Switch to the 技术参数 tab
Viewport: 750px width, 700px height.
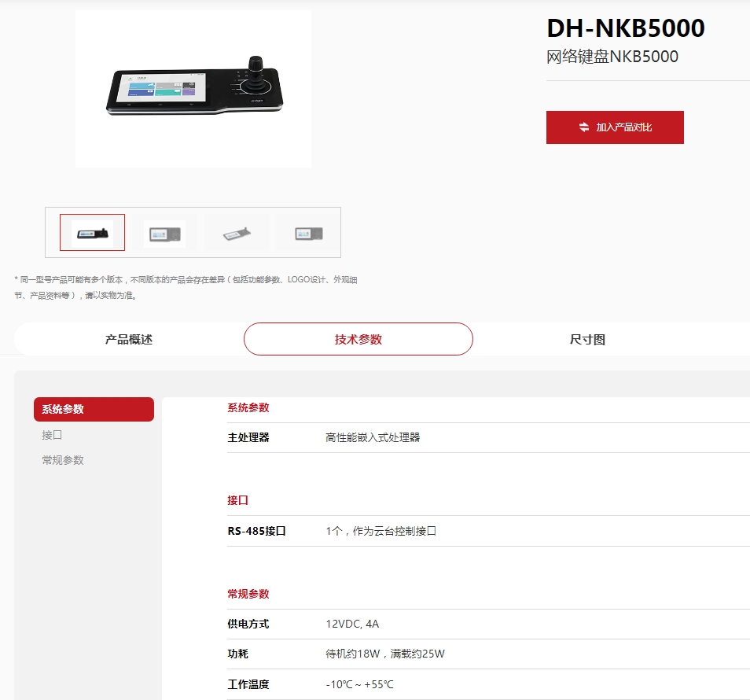point(358,340)
